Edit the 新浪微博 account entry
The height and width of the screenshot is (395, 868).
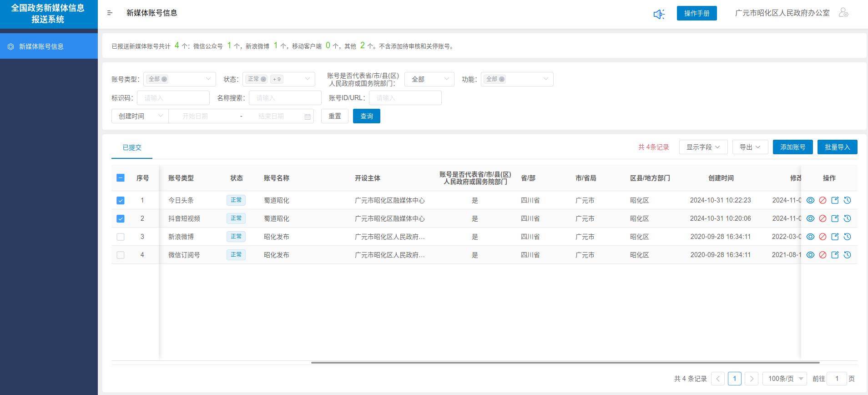(835, 237)
